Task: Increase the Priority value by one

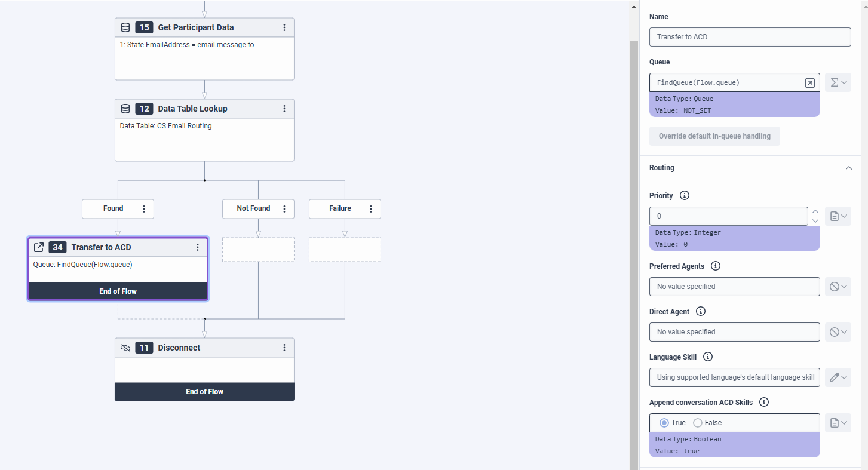Action: tap(815, 211)
